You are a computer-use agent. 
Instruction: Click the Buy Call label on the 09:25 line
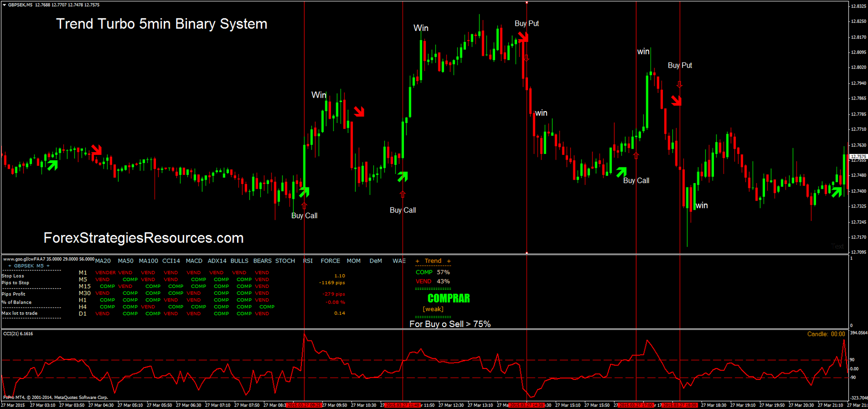pyautogui.click(x=304, y=215)
